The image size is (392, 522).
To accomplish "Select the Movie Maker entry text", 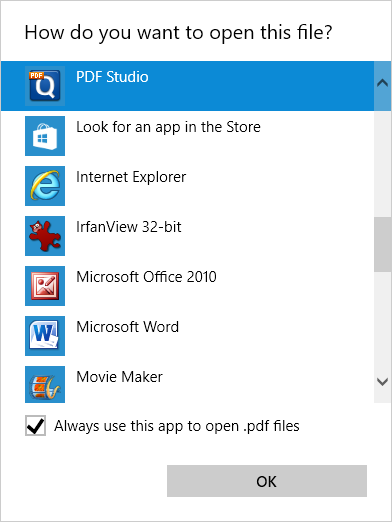I will tap(119, 377).
